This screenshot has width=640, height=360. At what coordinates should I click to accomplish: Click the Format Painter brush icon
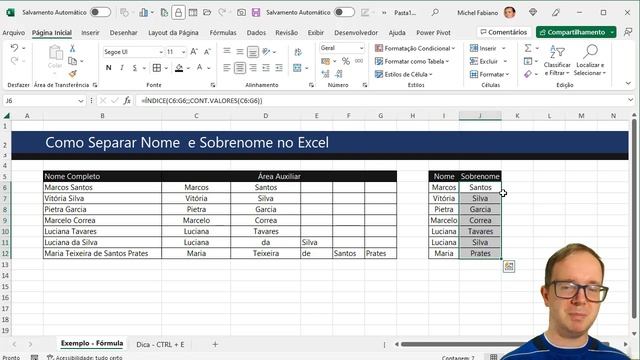click(73, 74)
